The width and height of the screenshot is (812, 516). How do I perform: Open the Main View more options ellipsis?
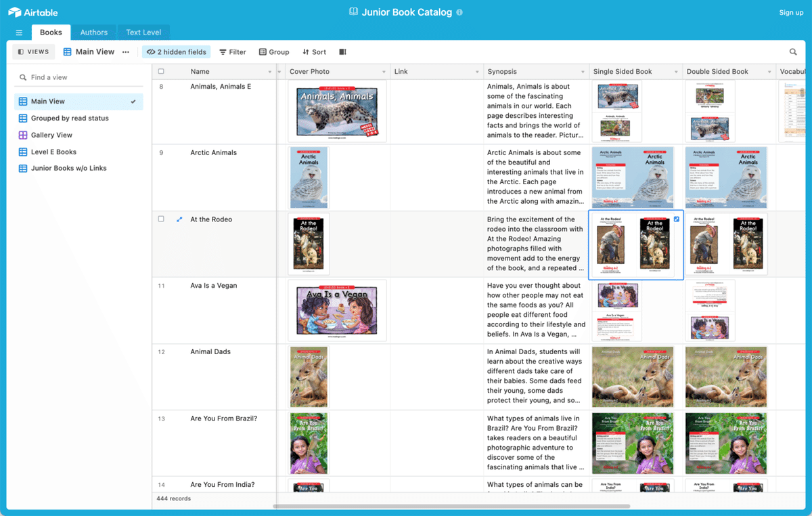click(x=126, y=52)
